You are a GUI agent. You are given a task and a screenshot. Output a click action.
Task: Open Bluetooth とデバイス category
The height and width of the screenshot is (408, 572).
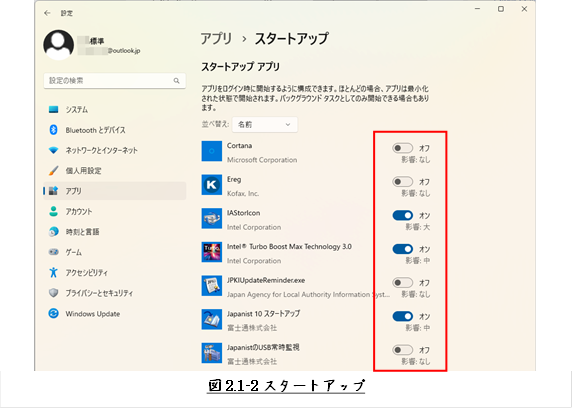click(115, 130)
